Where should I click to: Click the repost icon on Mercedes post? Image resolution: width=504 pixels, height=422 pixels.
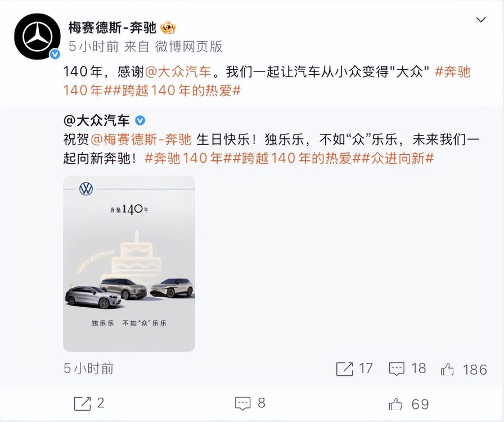point(82,403)
